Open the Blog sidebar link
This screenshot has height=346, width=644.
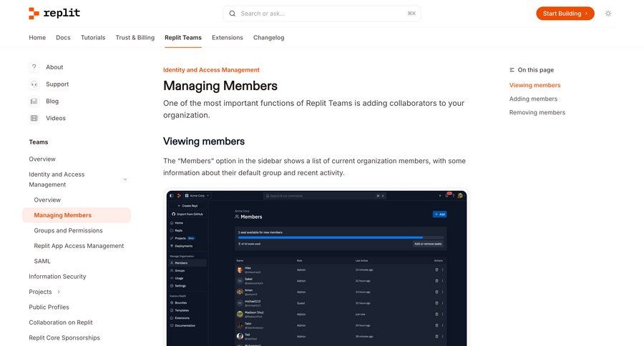[52, 101]
